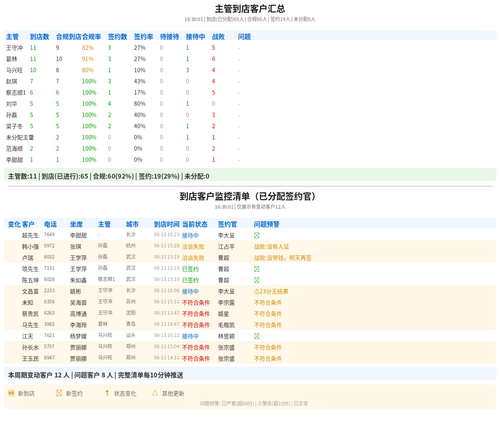Click the green check icon in phone 6028 row
The height and width of the screenshot is (426, 500).
[257, 280]
